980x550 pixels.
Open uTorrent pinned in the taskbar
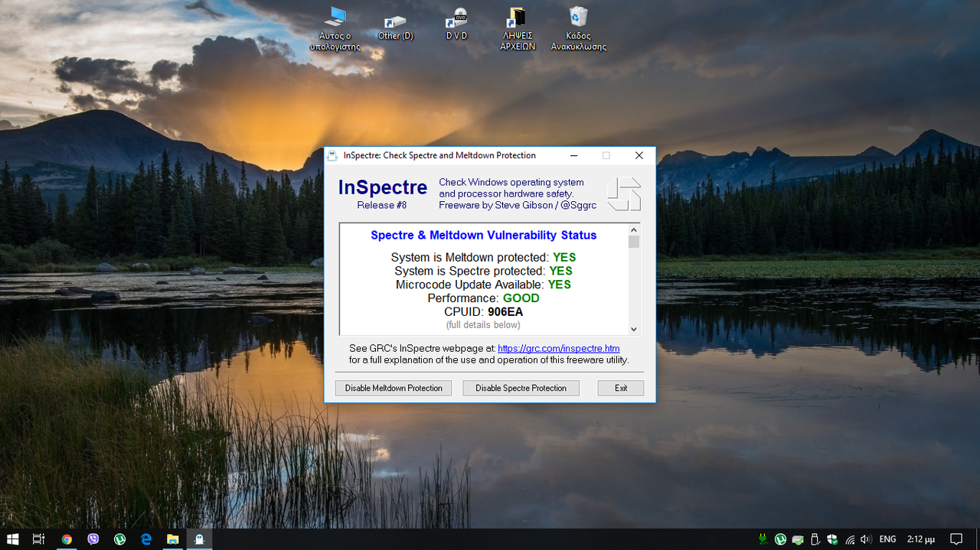pos(120,539)
